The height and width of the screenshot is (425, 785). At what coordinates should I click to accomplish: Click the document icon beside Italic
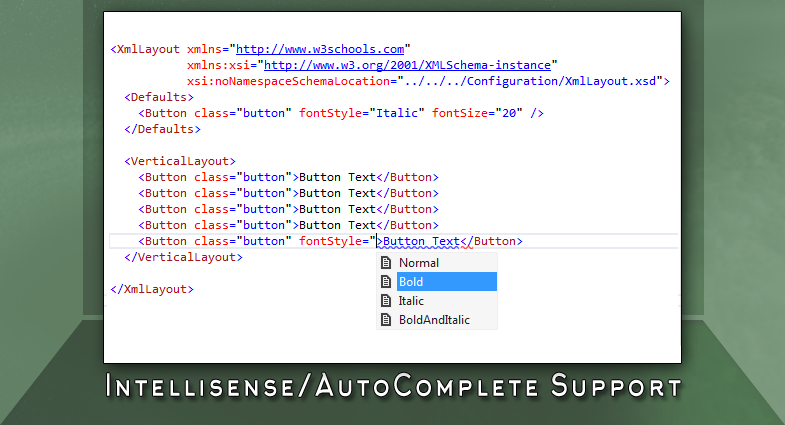pyautogui.click(x=386, y=300)
